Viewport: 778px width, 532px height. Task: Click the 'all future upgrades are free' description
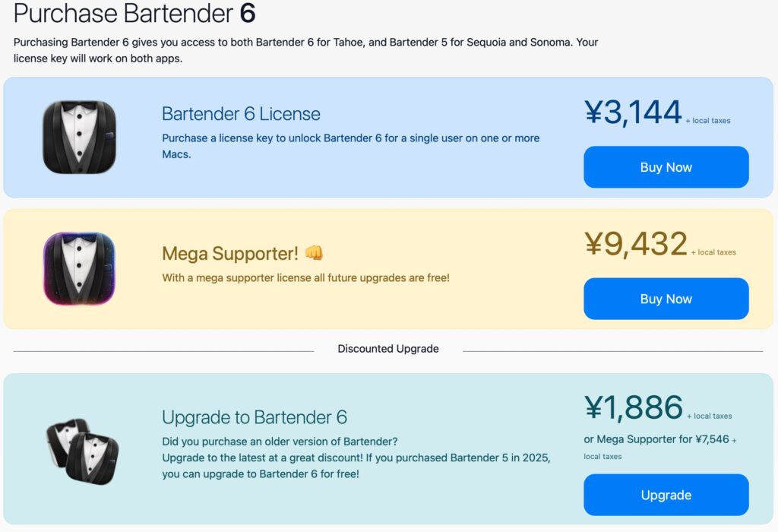tap(305, 278)
